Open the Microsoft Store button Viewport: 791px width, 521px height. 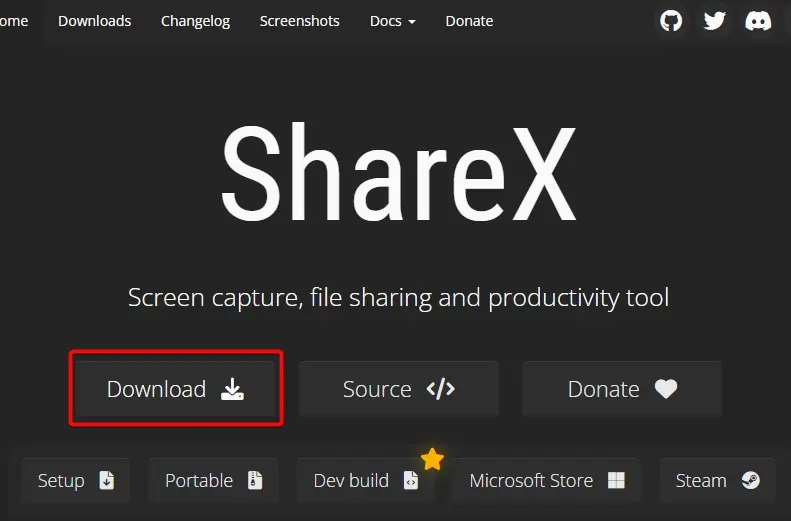pos(547,481)
